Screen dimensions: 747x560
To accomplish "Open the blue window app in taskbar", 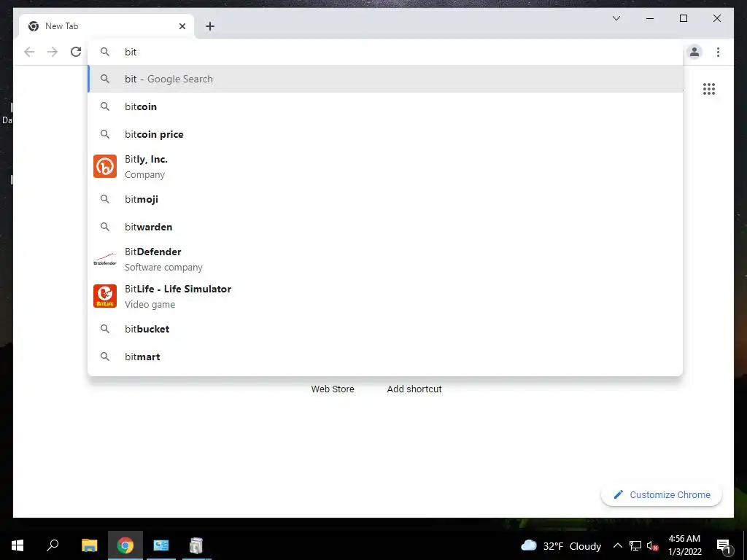I will tap(161, 545).
